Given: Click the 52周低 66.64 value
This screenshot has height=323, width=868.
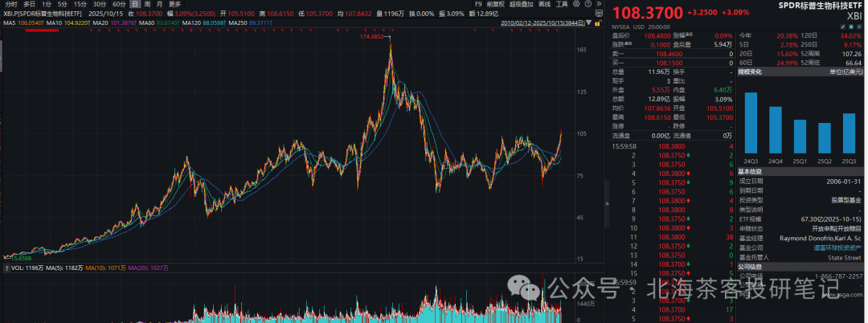Looking at the screenshot, I should pyautogui.click(x=854, y=63).
